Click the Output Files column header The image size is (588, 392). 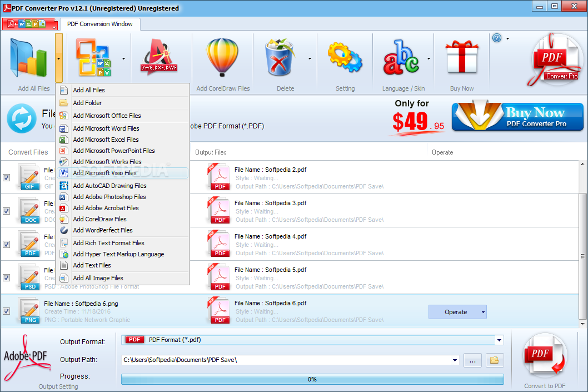[x=211, y=152]
